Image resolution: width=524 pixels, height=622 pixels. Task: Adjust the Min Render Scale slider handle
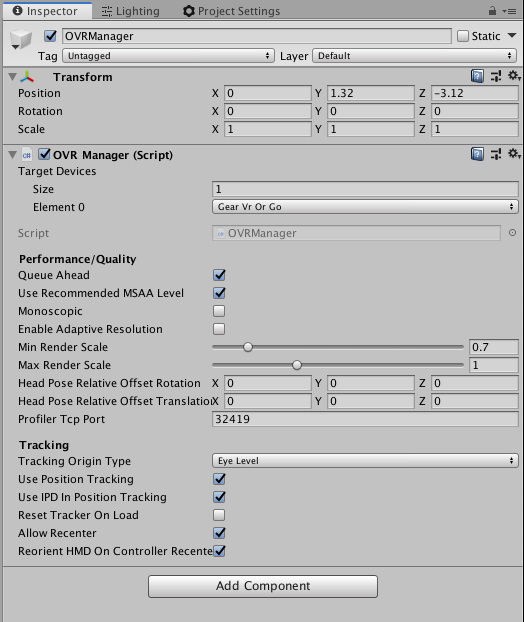(248, 347)
